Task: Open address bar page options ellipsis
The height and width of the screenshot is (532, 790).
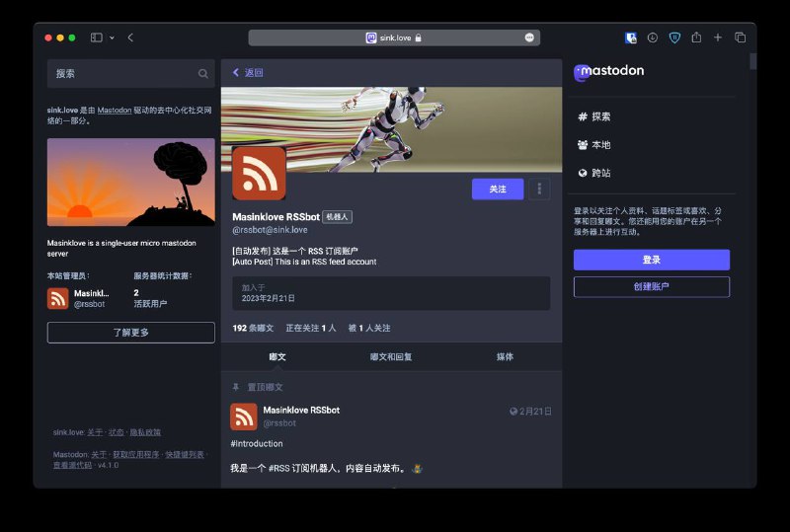Action: tap(529, 38)
